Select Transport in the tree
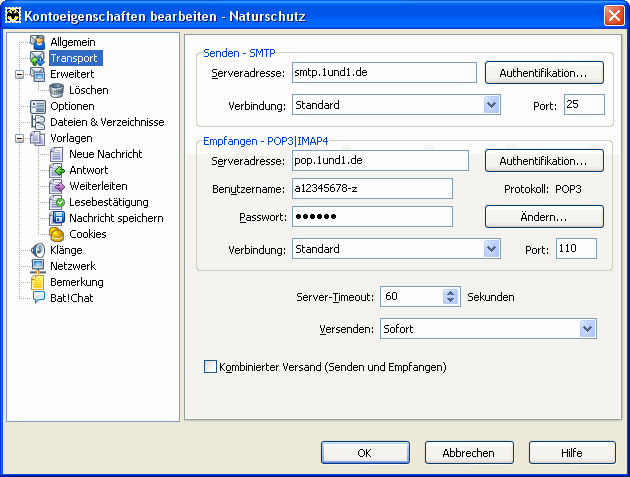 76,58
